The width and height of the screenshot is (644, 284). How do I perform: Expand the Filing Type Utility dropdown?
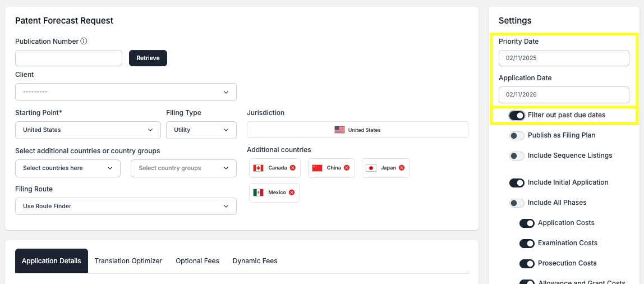click(201, 130)
